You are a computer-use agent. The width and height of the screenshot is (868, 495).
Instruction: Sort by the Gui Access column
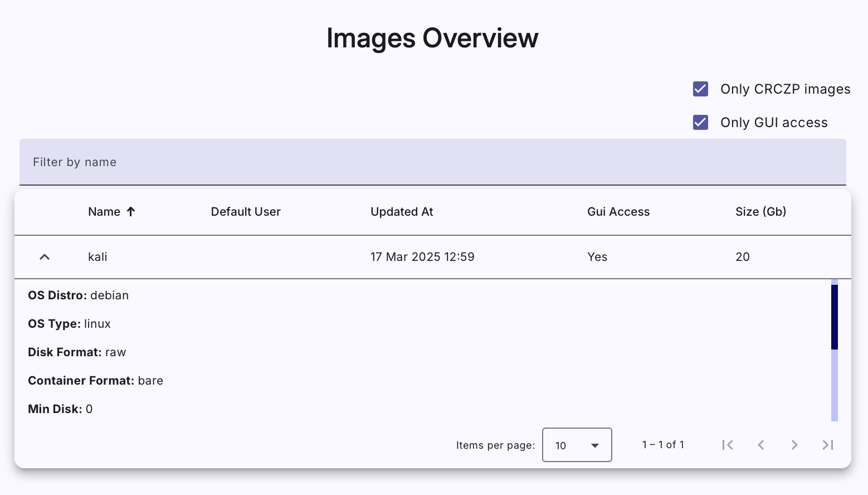pos(618,212)
